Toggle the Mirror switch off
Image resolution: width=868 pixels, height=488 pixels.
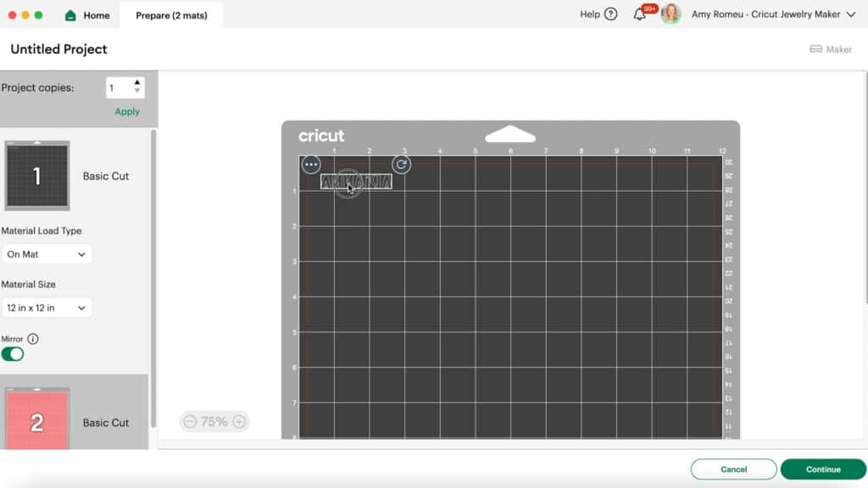click(12, 354)
